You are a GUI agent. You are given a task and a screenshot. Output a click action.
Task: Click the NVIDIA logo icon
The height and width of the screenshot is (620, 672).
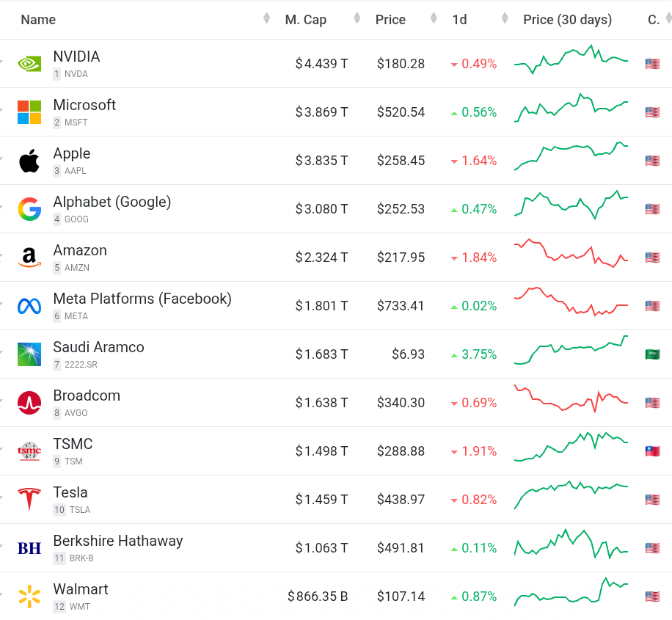click(29, 64)
